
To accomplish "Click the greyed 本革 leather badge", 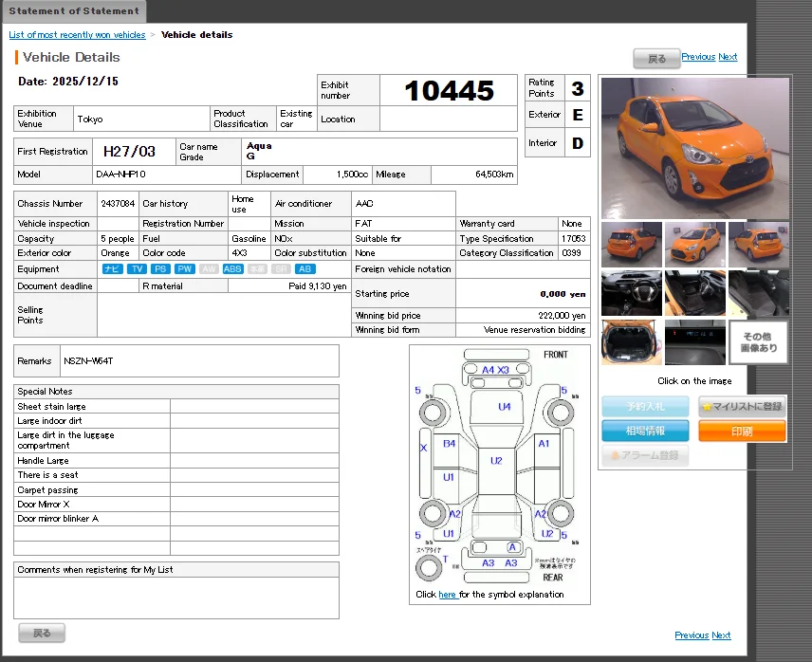I will click(257, 268).
